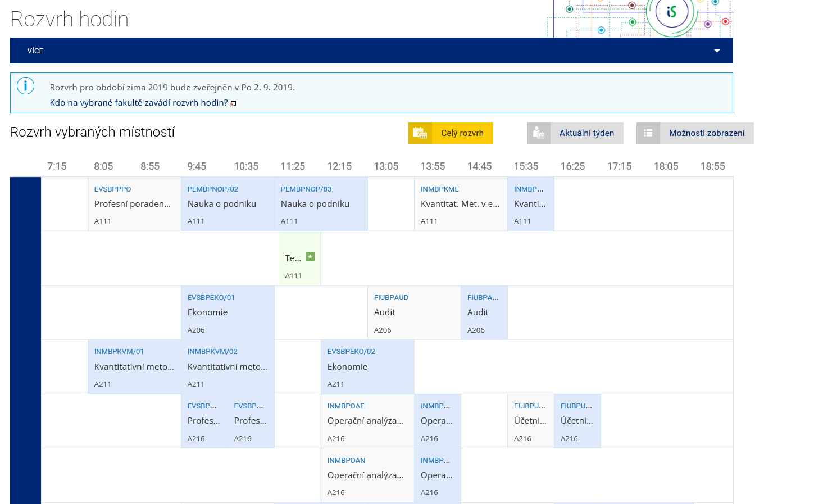Click the calendar icon on Celý rozvrh
The image size is (814, 504).
420,133
